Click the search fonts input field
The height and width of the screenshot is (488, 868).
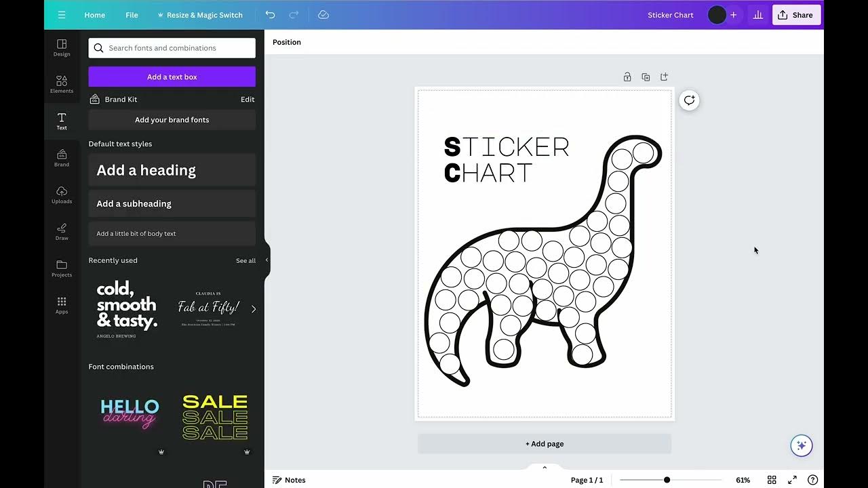click(172, 48)
